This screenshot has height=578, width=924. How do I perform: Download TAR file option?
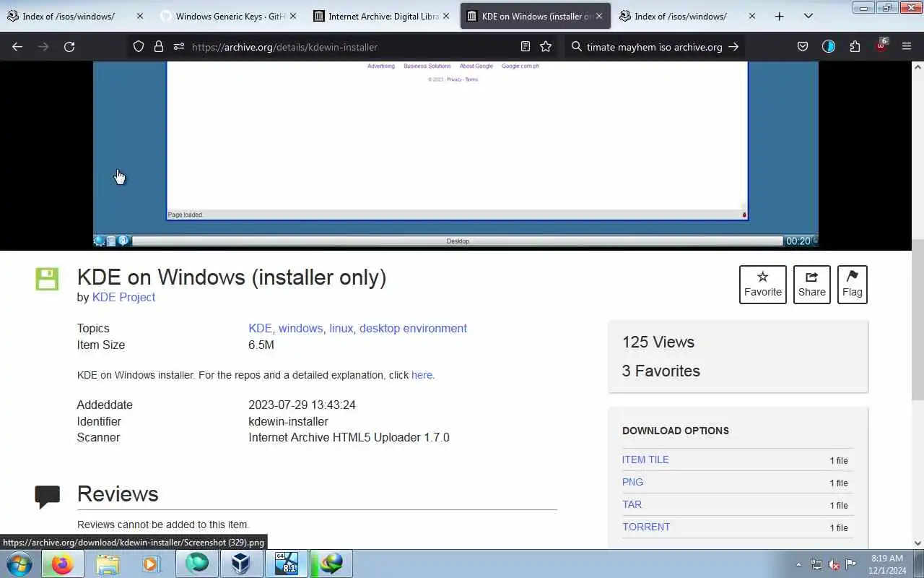pyautogui.click(x=632, y=504)
